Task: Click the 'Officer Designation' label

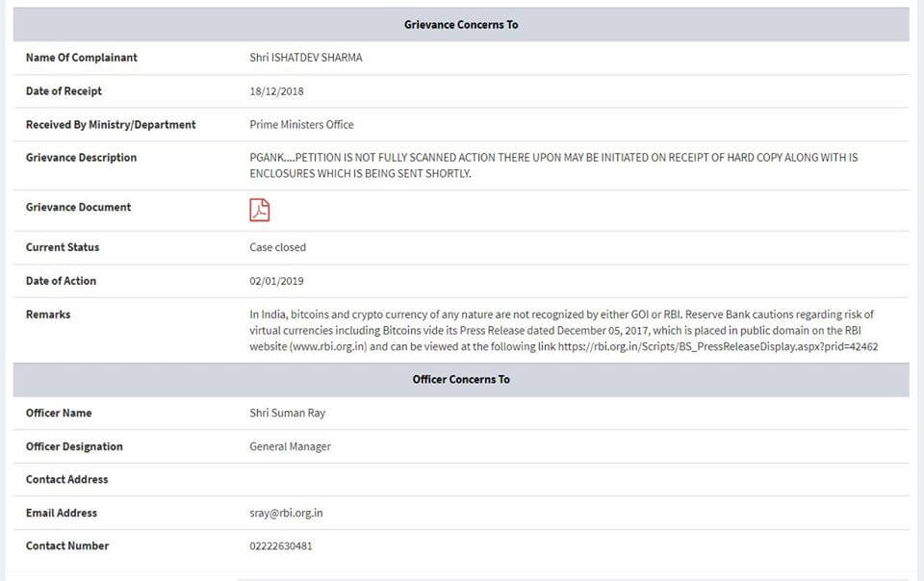Action: pyautogui.click(x=74, y=446)
